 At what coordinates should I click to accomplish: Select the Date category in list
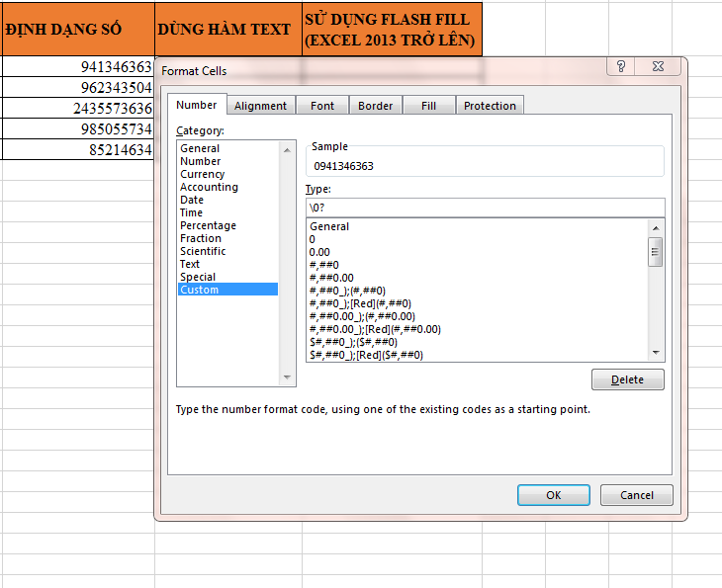192,200
